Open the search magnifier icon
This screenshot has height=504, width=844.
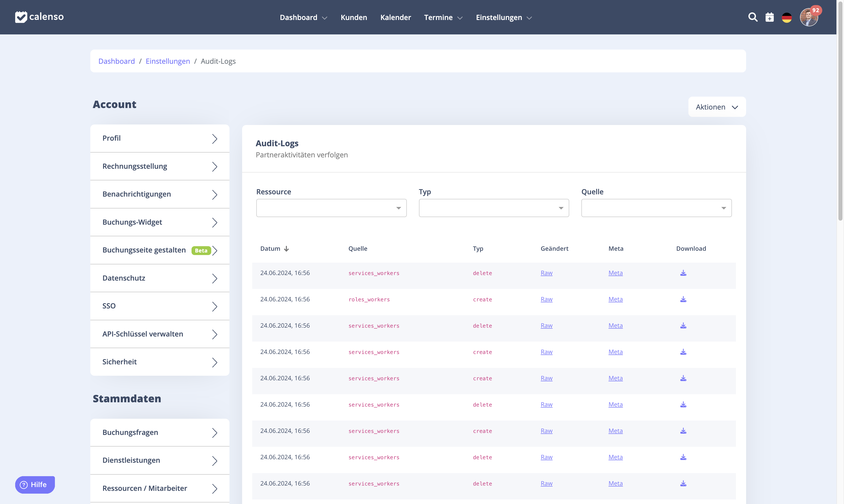point(753,17)
